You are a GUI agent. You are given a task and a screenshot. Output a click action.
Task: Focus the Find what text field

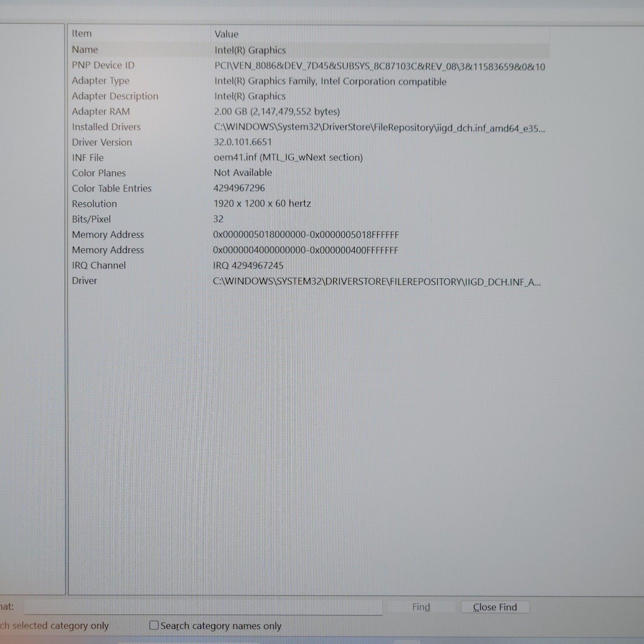point(203,607)
